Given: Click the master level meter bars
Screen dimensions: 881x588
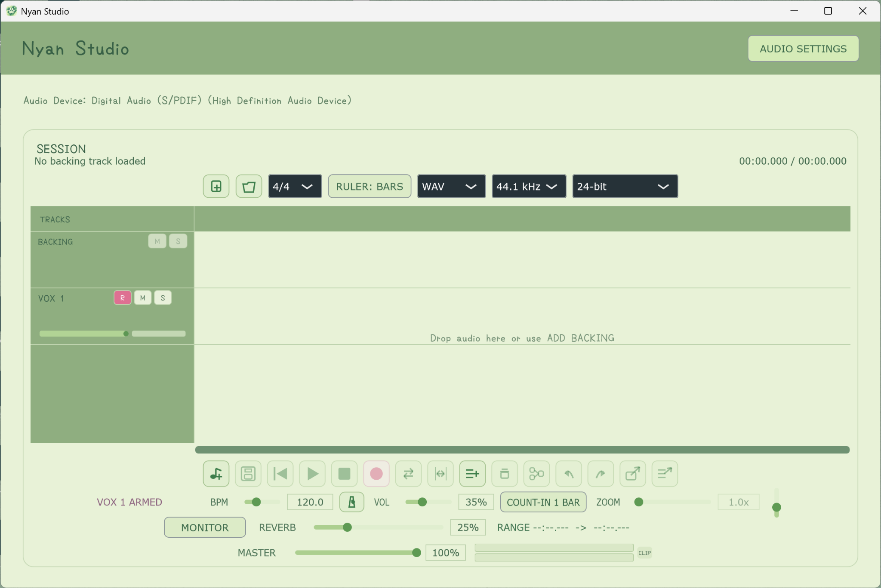Looking at the screenshot, I should [x=554, y=553].
